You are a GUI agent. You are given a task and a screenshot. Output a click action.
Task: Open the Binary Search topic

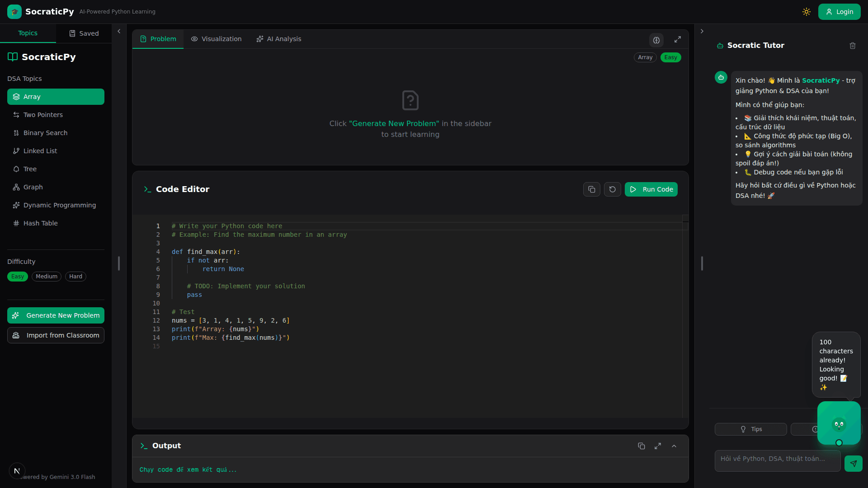coord(45,132)
